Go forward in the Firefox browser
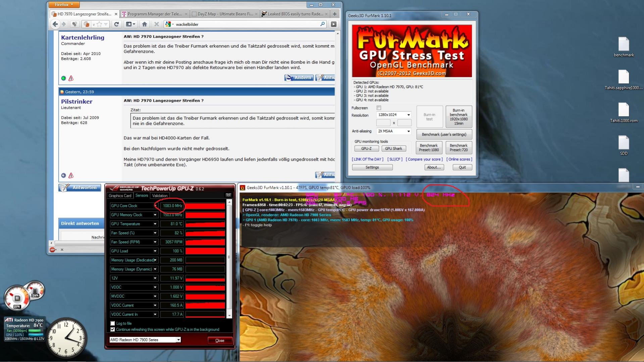 64,24
